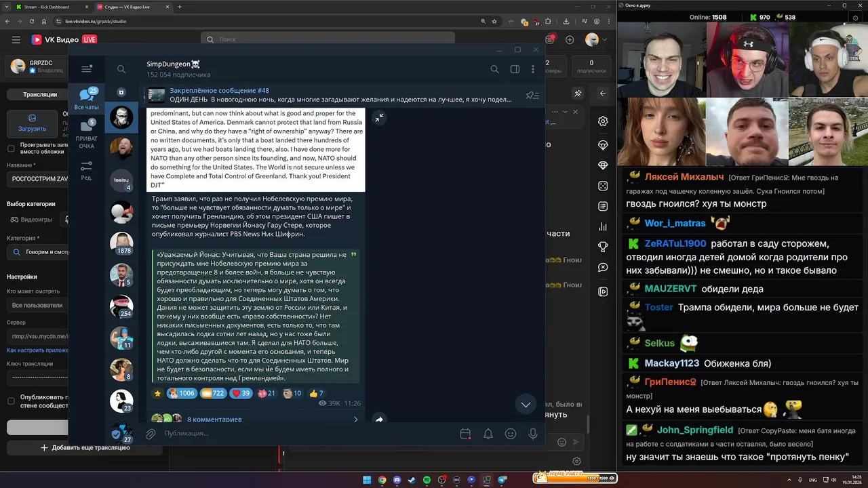Open the pinned messages list icon
Screen dimensions: 868x488
click(532, 95)
